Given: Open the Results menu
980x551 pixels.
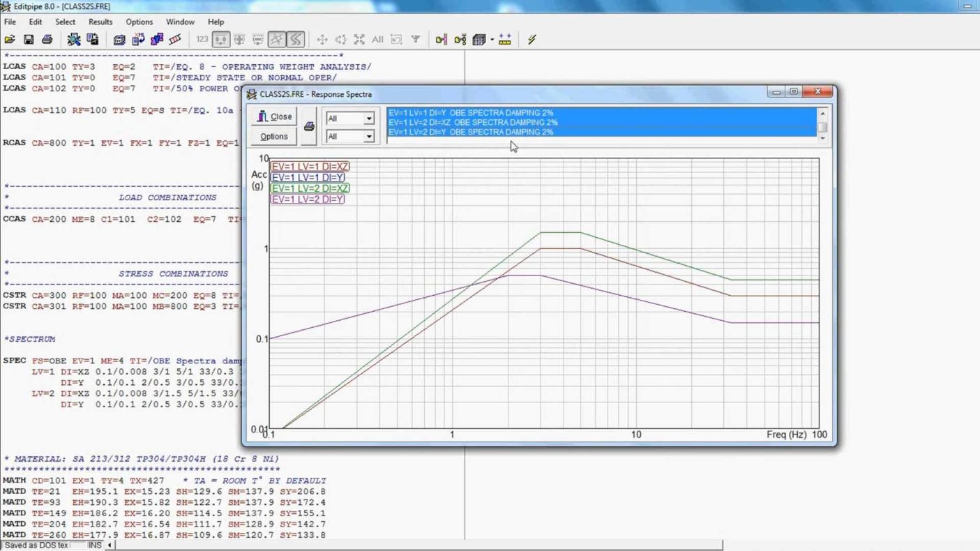Looking at the screenshot, I should click(100, 22).
